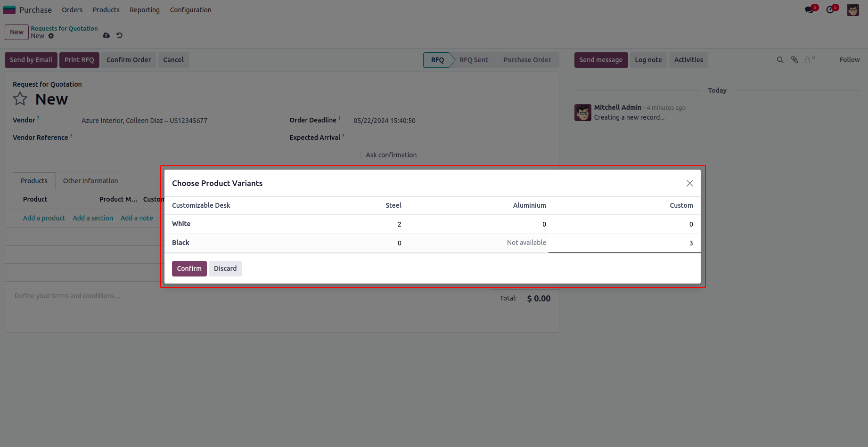Image resolution: width=868 pixels, height=447 pixels.
Task: Click the paperclip attachments icon
Action: (794, 60)
